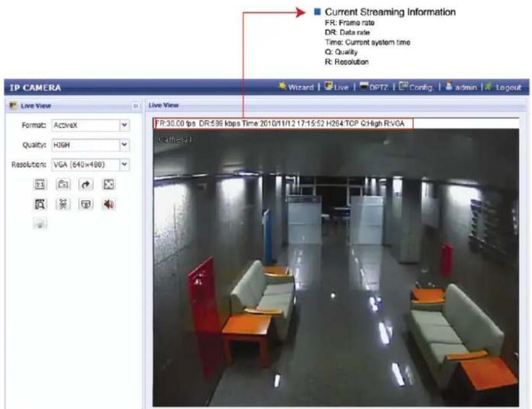Open the Config. menu item
The width and height of the screenshot is (532, 409).
click(x=416, y=87)
